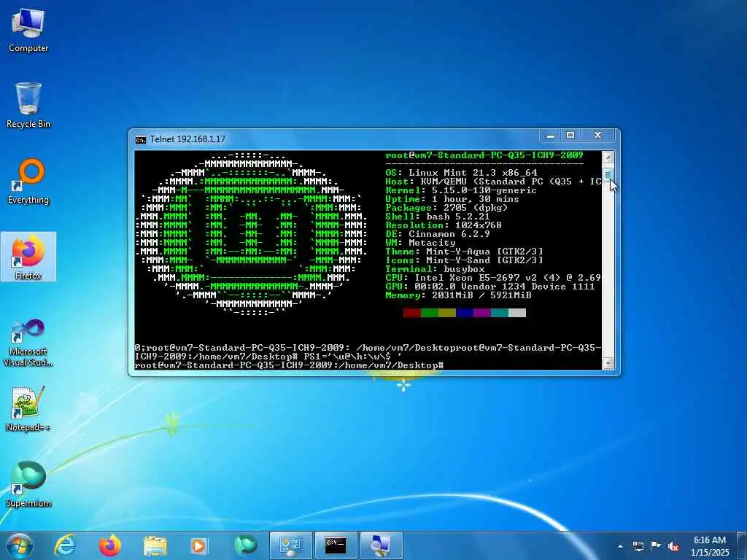
Task: Open the muted volume tray icon
Action: [x=673, y=547]
